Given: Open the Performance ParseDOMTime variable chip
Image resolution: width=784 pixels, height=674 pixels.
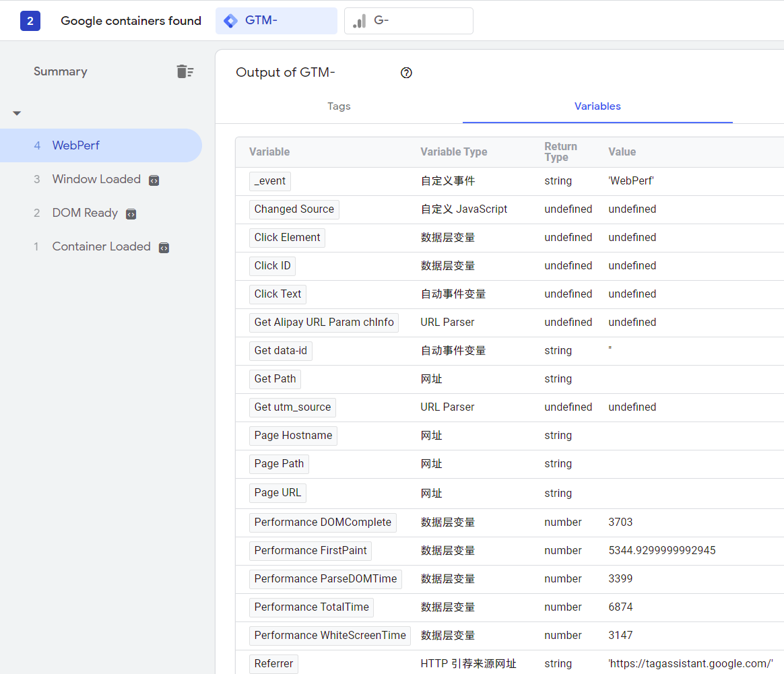Looking at the screenshot, I should [325, 579].
